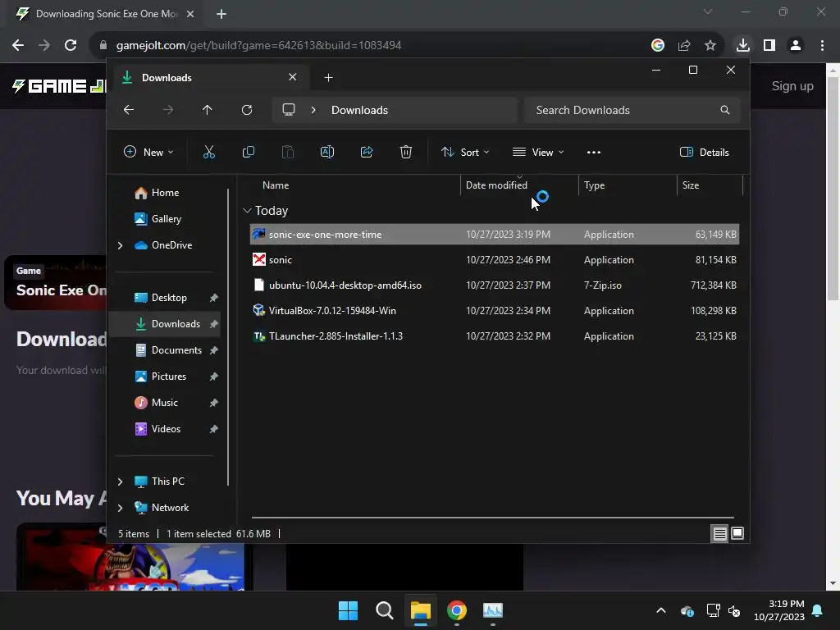Click the Search Downloads input field

pyautogui.click(x=632, y=110)
